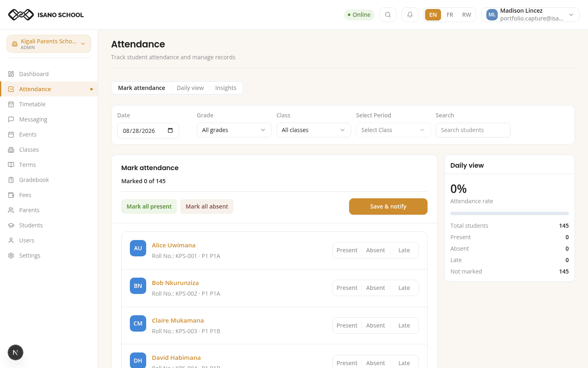Screen dimensions: 588x368
Task: Mark Bob Nkurunziza as Present
Action: [347, 288]
